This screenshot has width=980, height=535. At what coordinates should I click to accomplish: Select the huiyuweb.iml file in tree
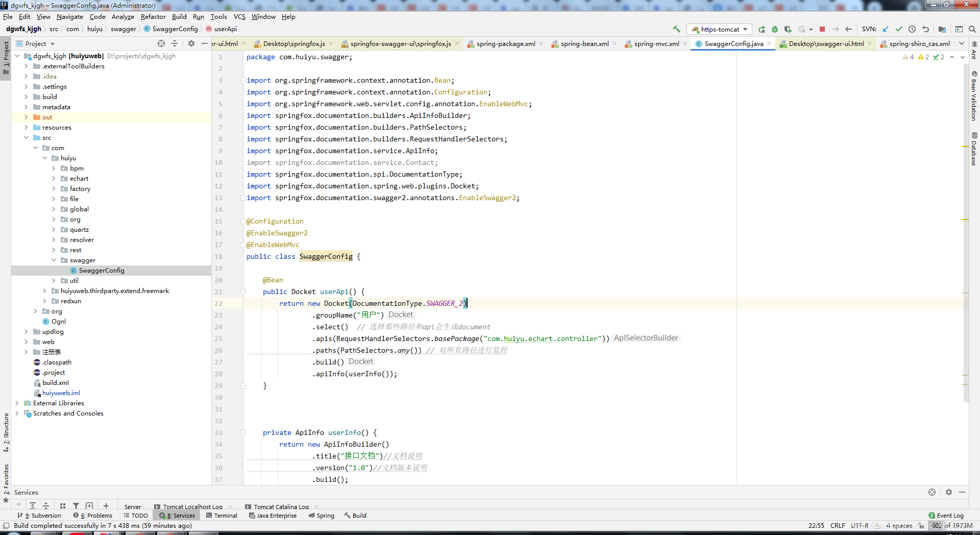[x=61, y=393]
